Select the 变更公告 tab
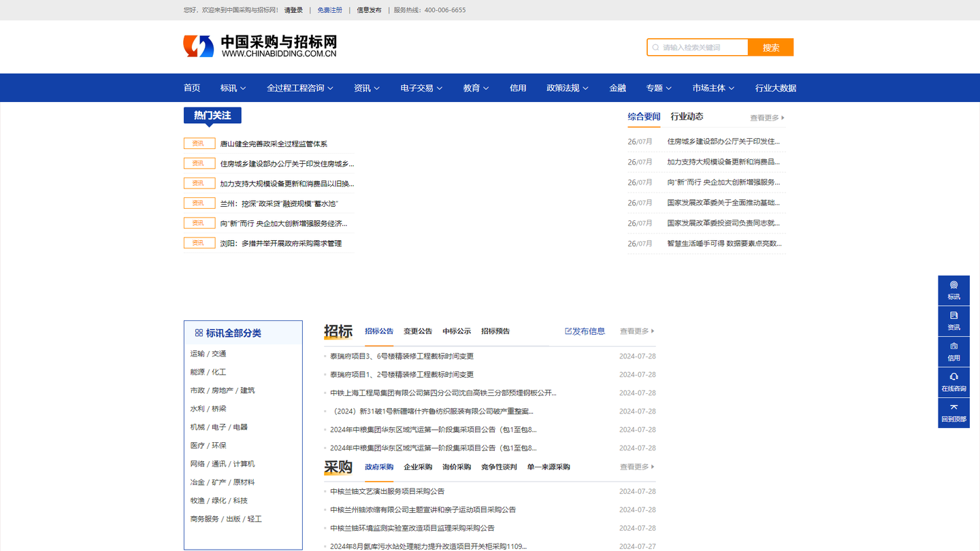The height and width of the screenshot is (551, 980). 418,331
